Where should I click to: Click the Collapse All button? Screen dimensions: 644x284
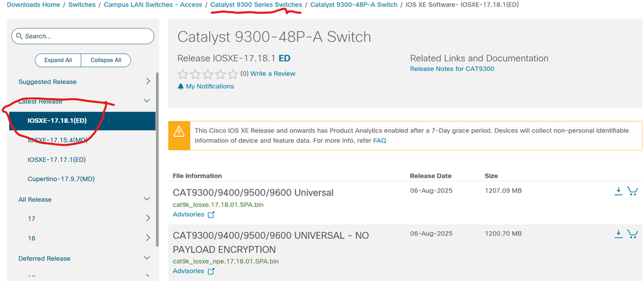(x=106, y=60)
